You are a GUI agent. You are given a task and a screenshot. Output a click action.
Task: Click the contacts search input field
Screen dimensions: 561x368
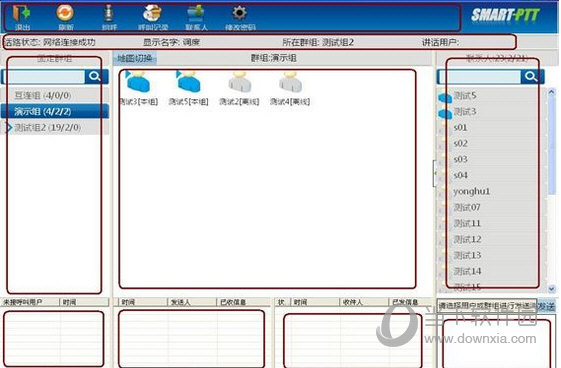pyautogui.click(x=479, y=77)
